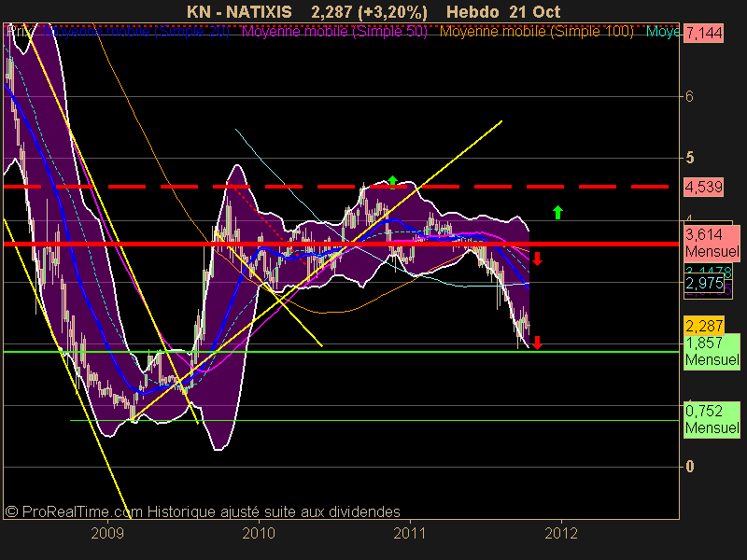
Task: Select the 'Moyenne mobile (Simple 20)' legend label
Action: (x=136, y=32)
